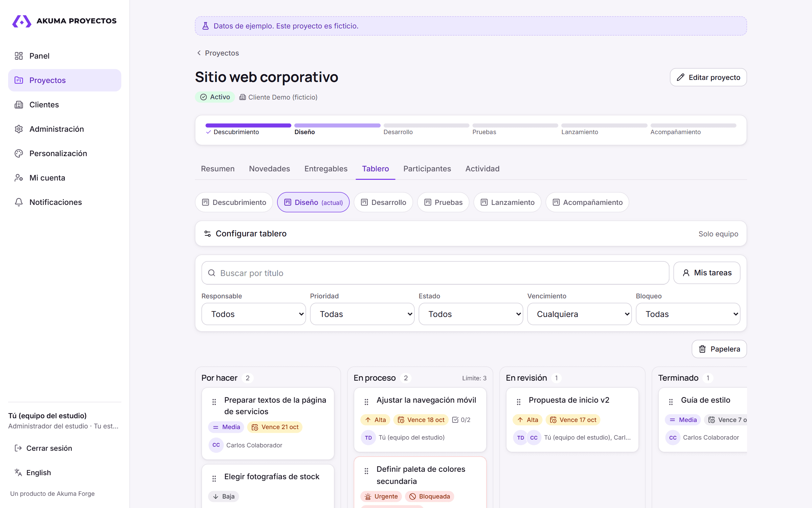Switch to the Novedades tab
Image resolution: width=812 pixels, height=508 pixels.
tap(269, 169)
